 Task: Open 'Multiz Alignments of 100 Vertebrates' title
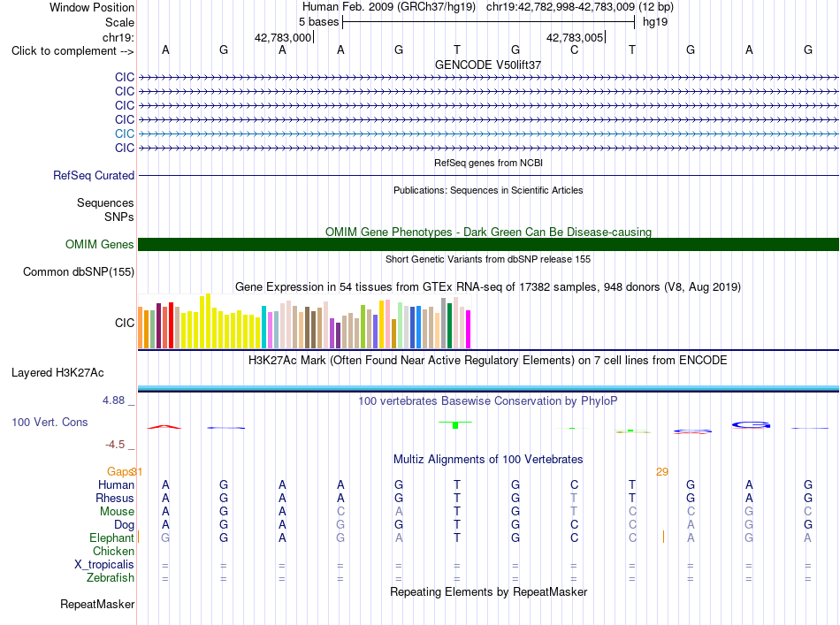point(488,460)
